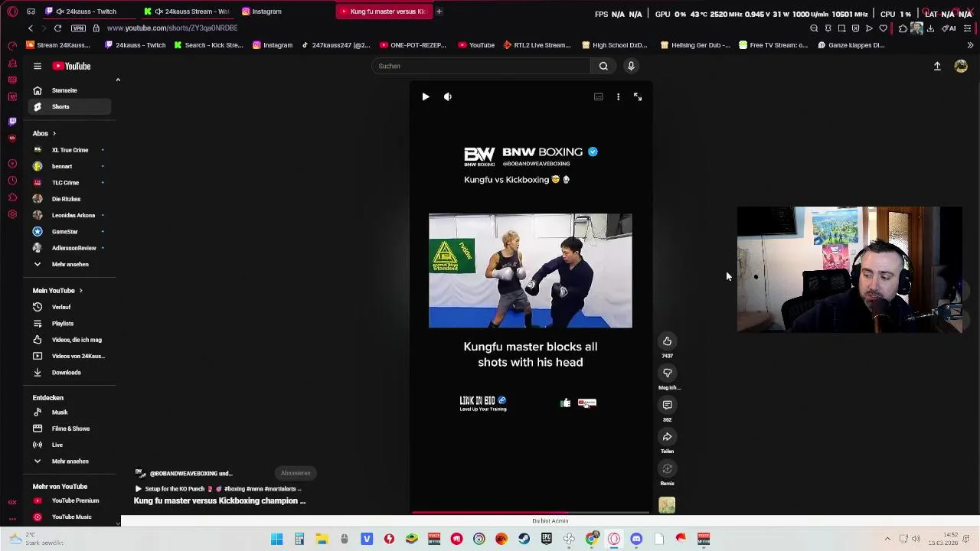980x551 pixels.
Task: Open Discord from the taskbar
Action: (x=636, y=539)
